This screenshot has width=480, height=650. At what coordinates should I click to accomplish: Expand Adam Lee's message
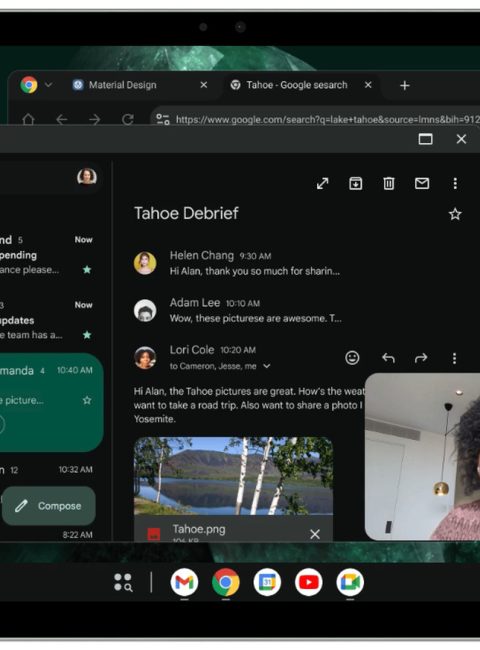click(255, 310)
